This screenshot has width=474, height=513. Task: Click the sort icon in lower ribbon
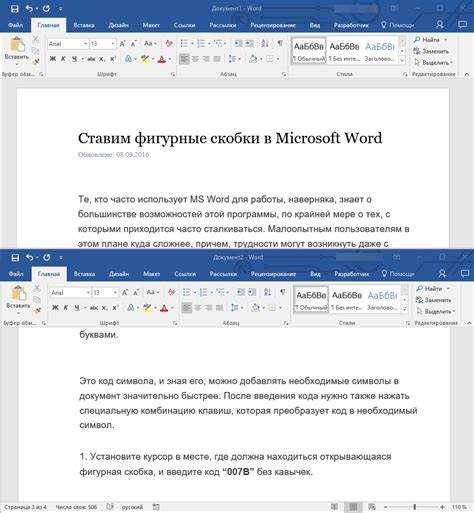pos(268,292)
